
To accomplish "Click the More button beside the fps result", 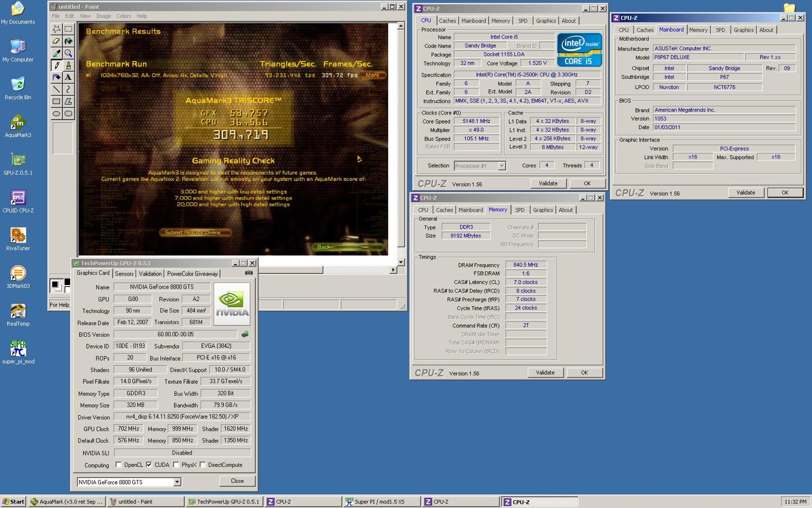I will [x=373, y=75].
